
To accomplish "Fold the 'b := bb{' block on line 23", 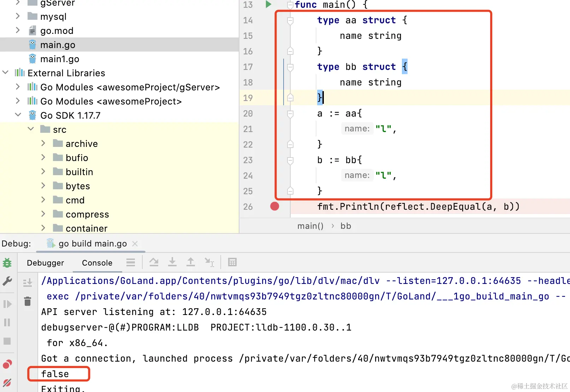I will pyautogui.click(x=290, y=160).
